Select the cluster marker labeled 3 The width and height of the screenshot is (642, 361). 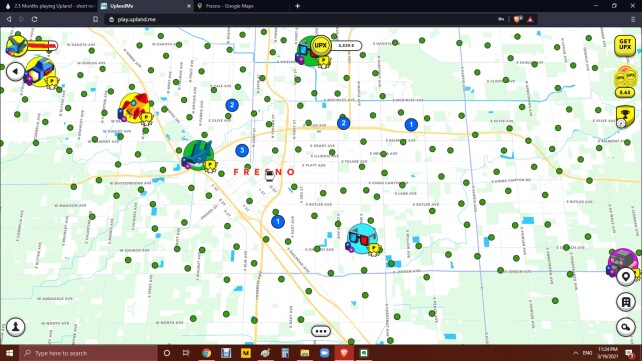(242, 150)
